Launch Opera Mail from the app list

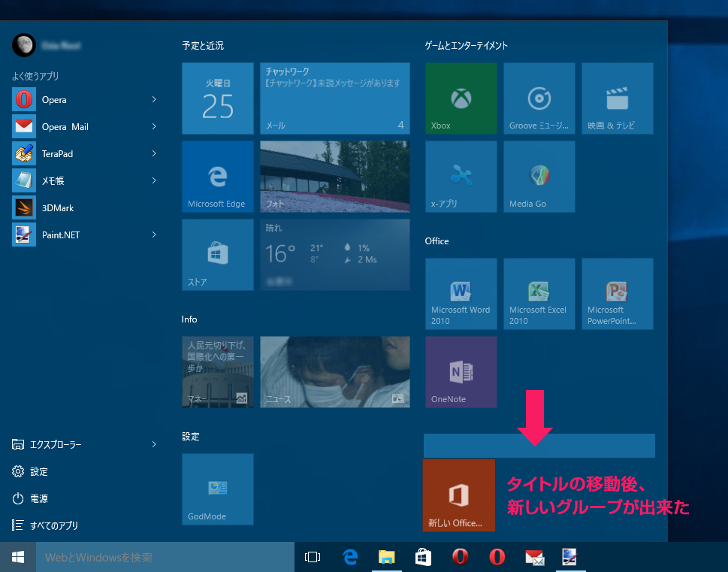pyautogui.click(x=83, y=126)
